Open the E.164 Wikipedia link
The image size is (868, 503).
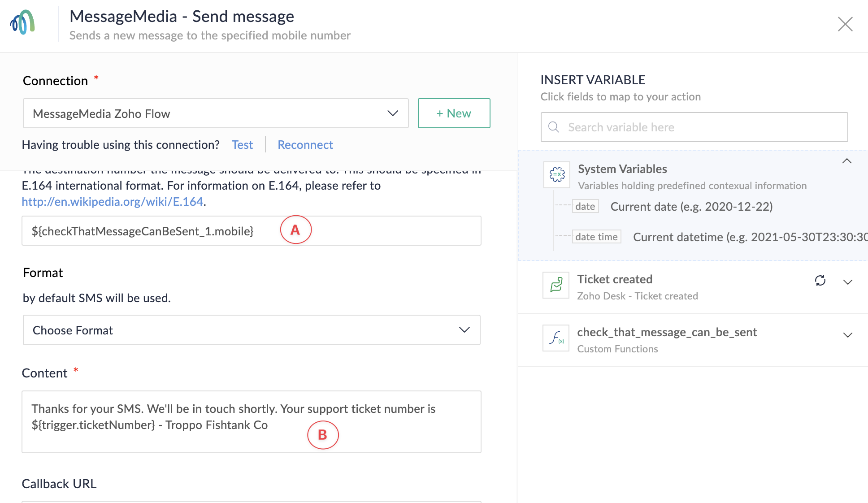(113, 202)
